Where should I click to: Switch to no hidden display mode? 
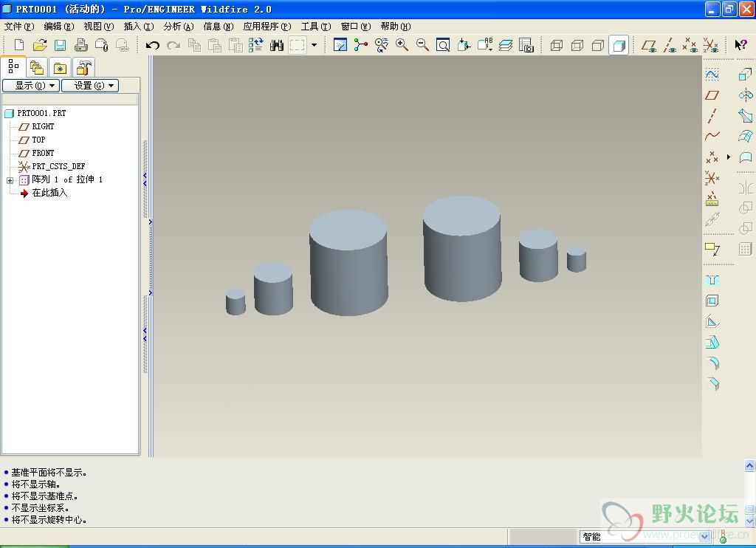(598, 45)
